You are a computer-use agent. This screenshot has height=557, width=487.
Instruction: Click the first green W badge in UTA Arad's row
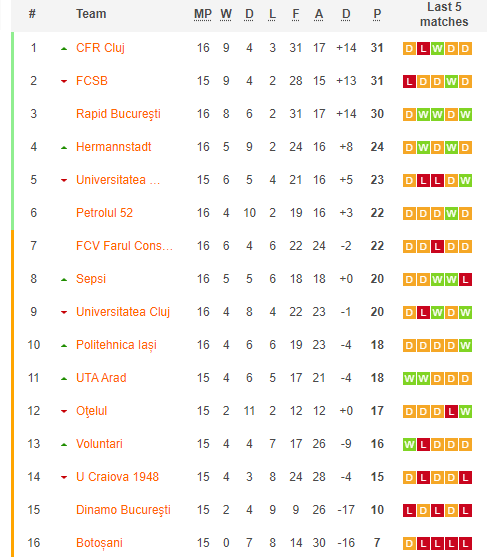pyautogui.click(x=409, y=379)
